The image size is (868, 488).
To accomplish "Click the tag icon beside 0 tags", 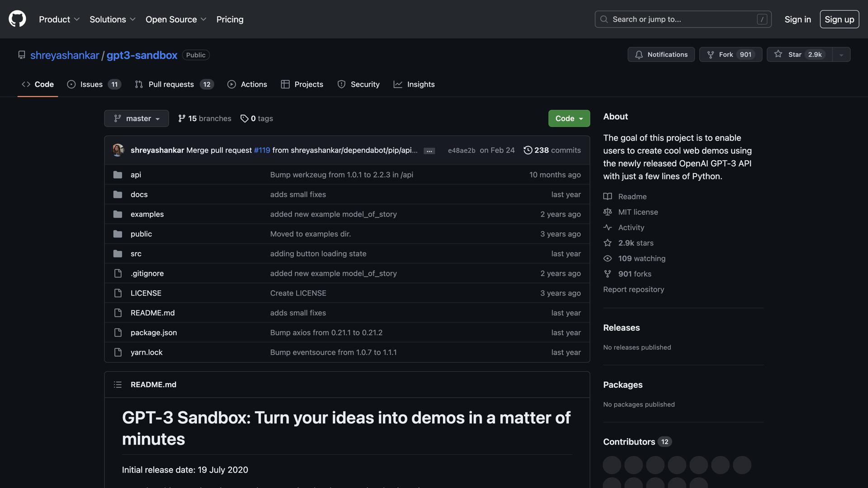I will (x=244, y=118).
